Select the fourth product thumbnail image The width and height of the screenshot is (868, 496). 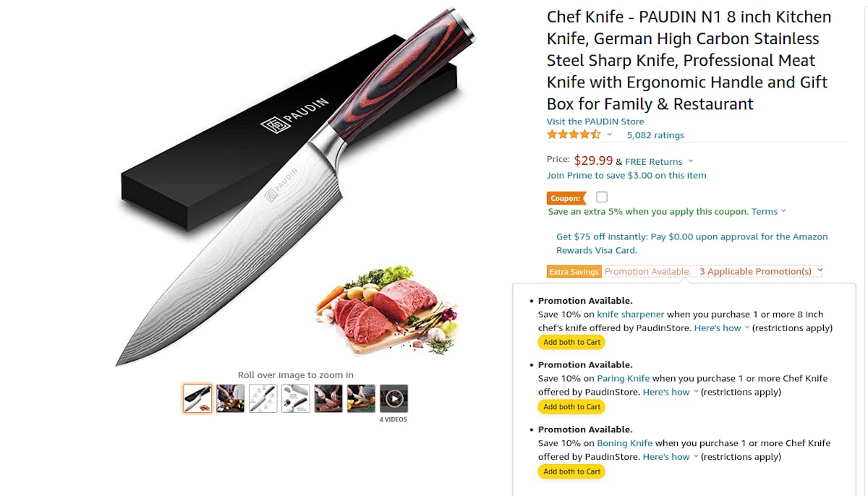coord(295,398)
